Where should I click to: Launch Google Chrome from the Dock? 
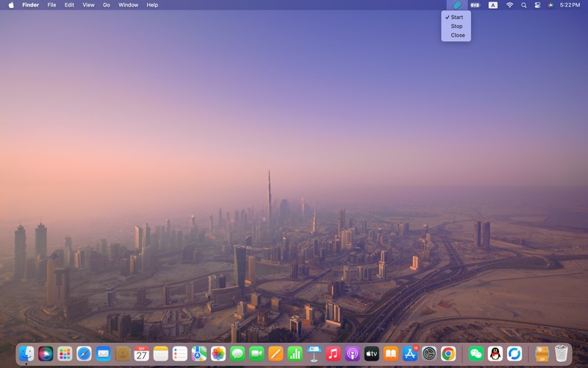[x=448, y=354]
